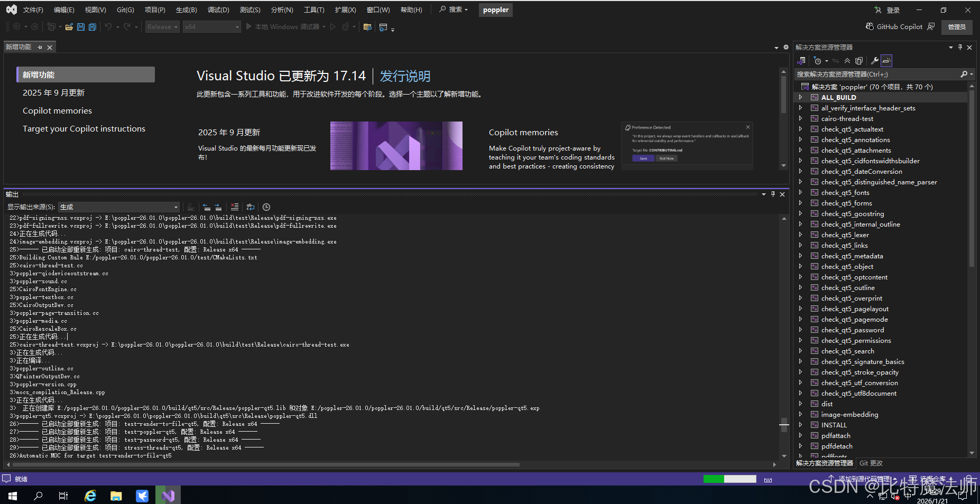Click the gear icon above the document area

point(786,47)
